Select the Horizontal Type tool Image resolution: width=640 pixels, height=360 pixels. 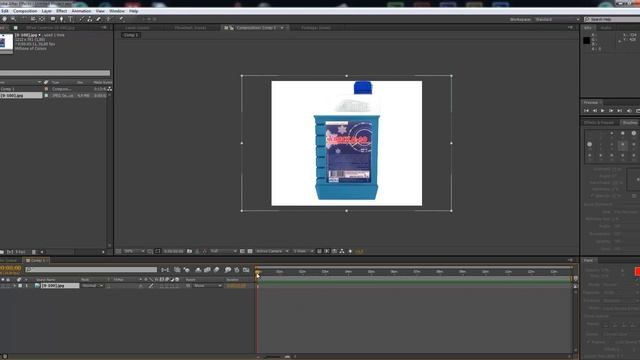click(x=71, y=19)
